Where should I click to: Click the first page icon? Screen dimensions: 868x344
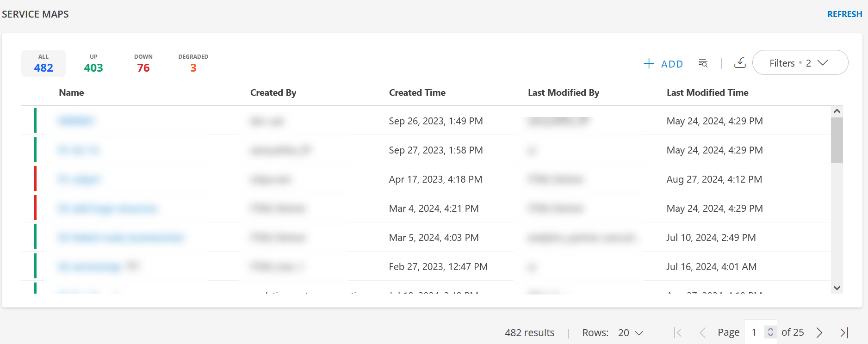pos(678,332)
